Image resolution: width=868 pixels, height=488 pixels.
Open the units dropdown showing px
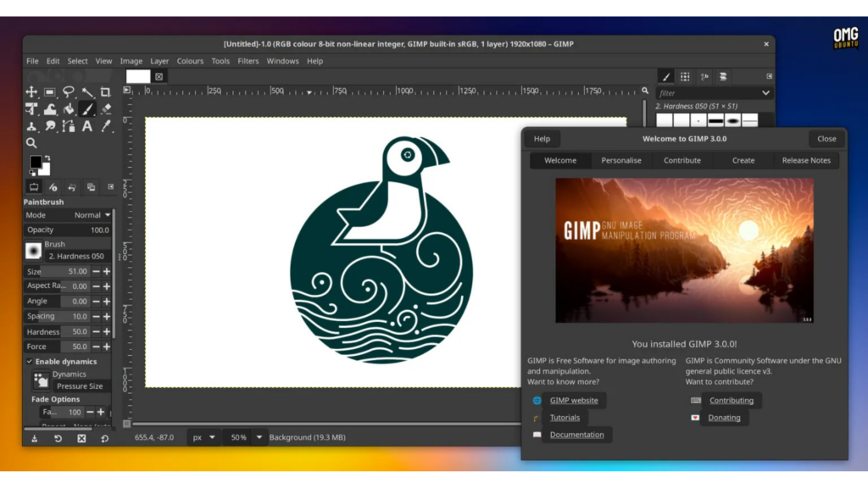pyautogui.click(x=203, y=437)
